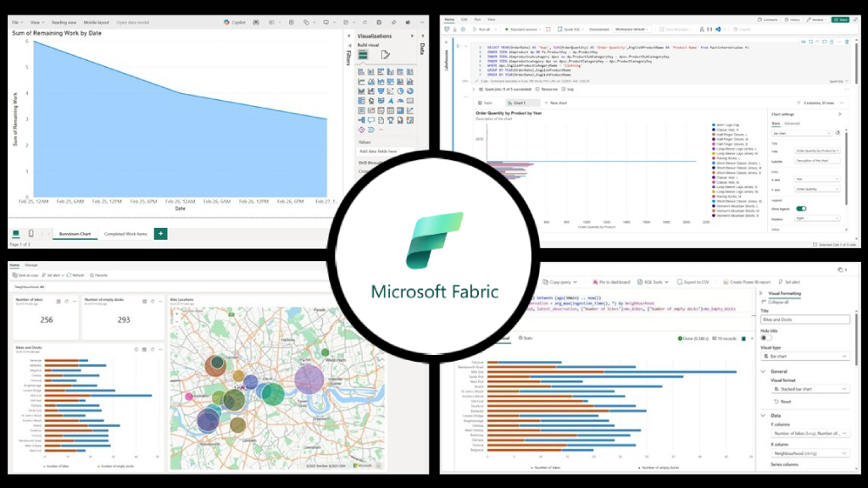Collapse the Visualizations pane with the arrow

(x=412, y=36)
